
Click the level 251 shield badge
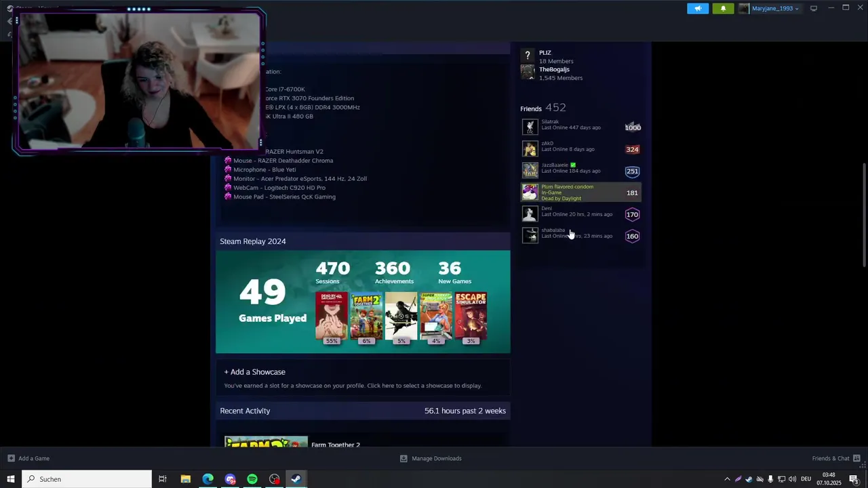[632, 171]
